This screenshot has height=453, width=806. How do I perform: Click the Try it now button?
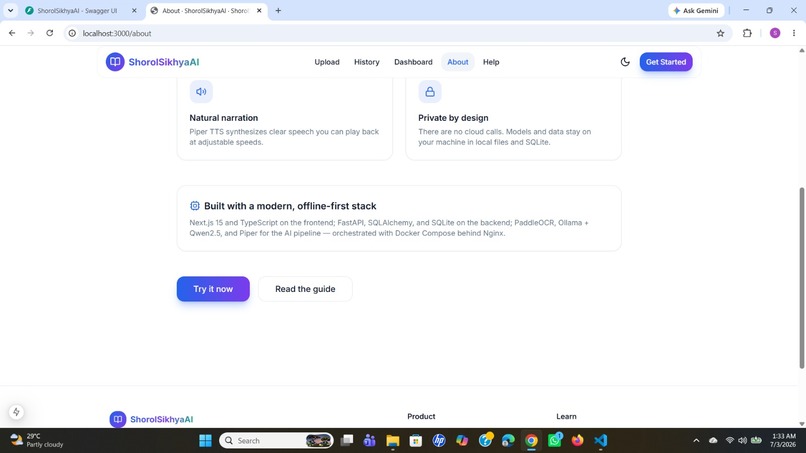tap(213, 289)
